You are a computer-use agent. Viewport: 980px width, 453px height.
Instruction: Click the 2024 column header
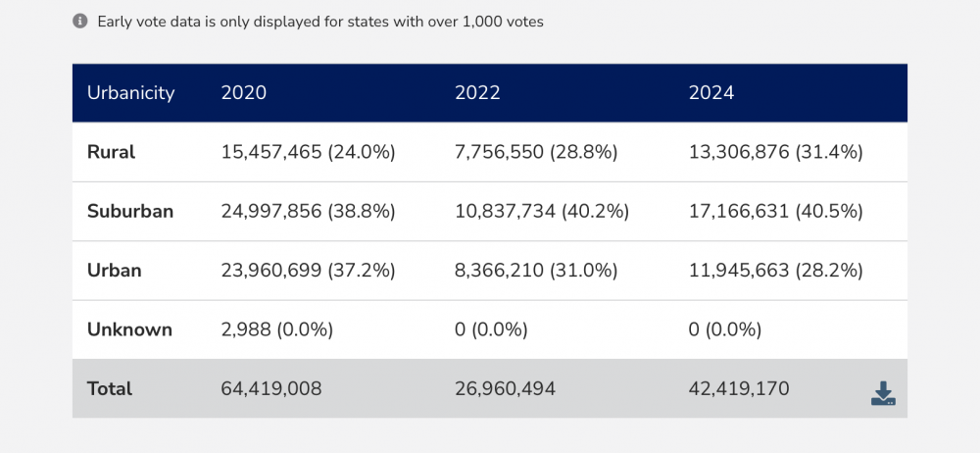[711, 93]
